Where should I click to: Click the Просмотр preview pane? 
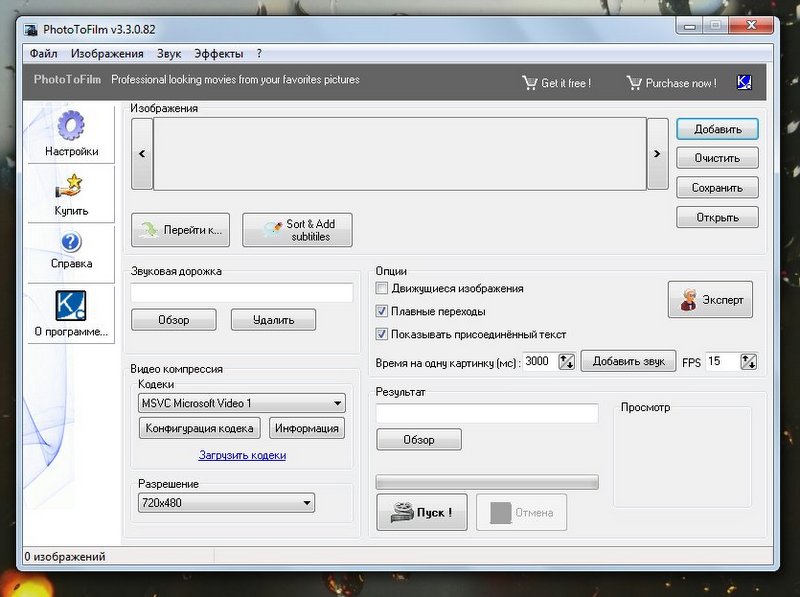click(683, 457)
